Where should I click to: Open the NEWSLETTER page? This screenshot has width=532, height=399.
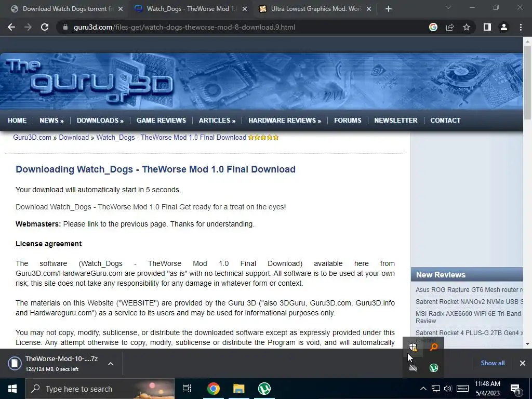pyautogui.click(x=396, y=121)
